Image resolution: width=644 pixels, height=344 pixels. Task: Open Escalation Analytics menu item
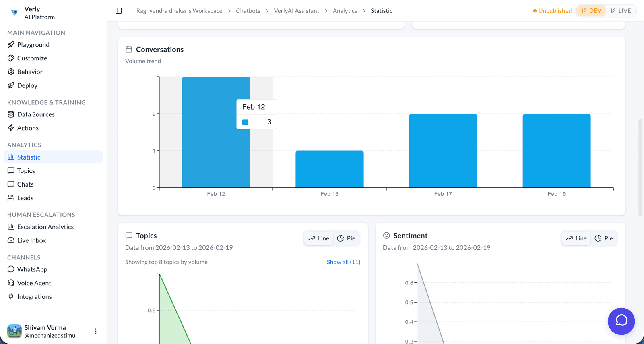45,227
